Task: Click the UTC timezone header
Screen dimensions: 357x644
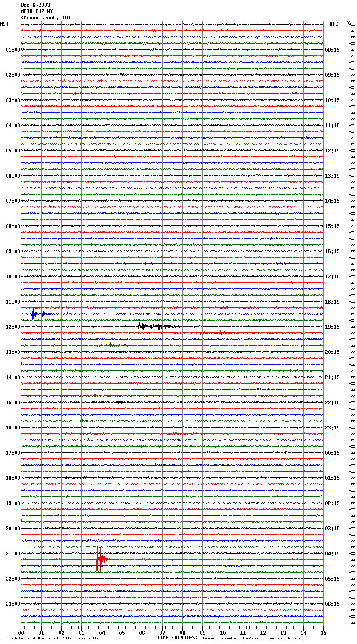Action: [x=334, y=24]
